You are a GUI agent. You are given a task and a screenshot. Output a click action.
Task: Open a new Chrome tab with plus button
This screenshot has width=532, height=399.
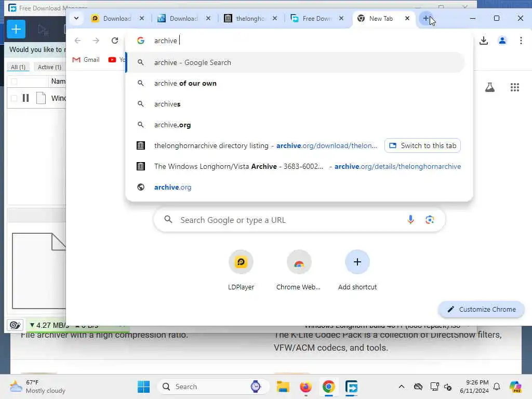point(426,18)
